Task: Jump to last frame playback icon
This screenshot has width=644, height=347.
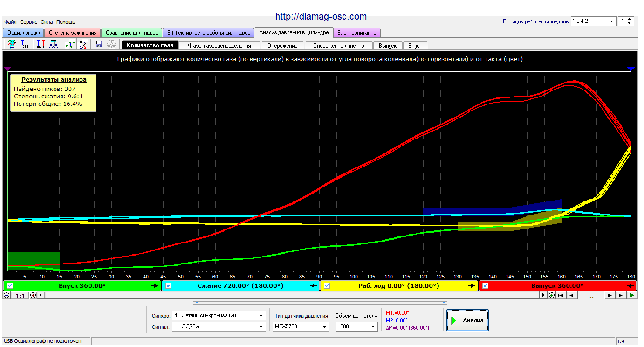Action: coord(621,295)
